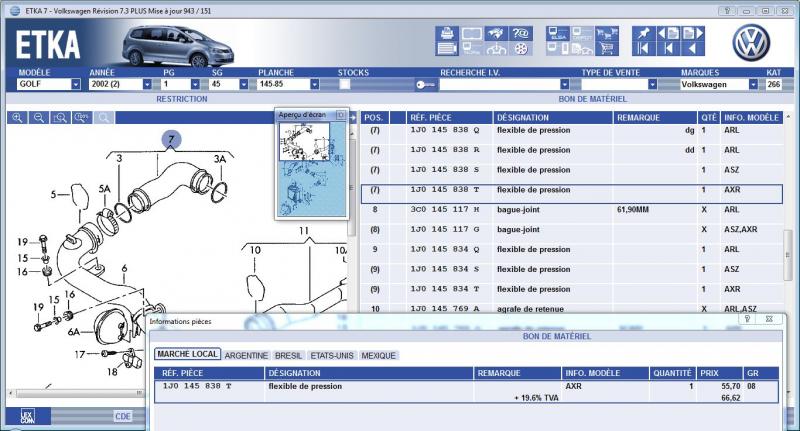Switch to the ARGENTINE tab
The height and width of the screenshot is (431, 800).
click(246, 356)
